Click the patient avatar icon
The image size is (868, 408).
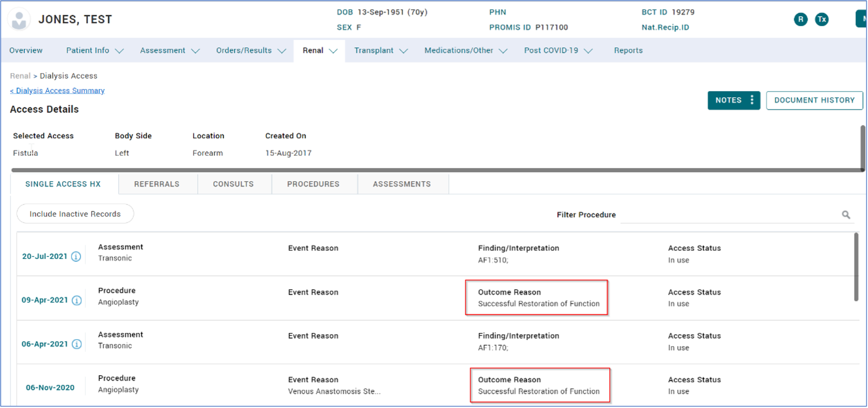click(19, 20)
